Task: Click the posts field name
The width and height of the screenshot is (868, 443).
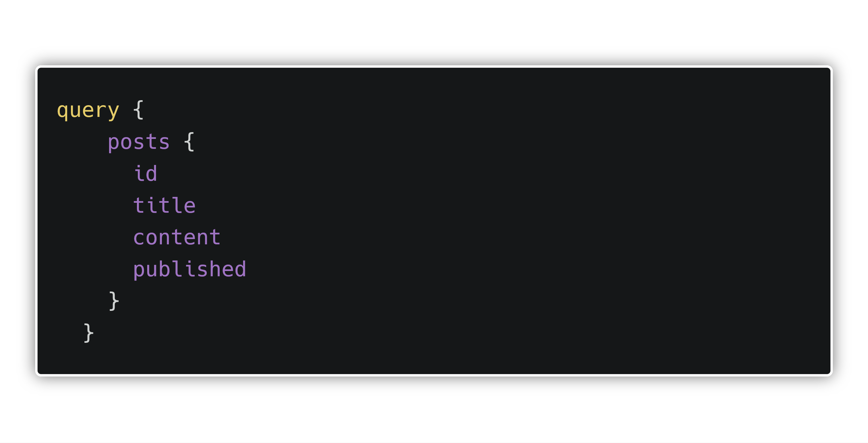Action: click(x=138, y=142)
